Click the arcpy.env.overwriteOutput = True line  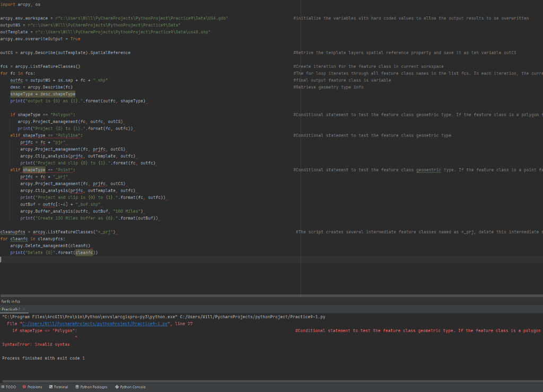click(40, 39)
